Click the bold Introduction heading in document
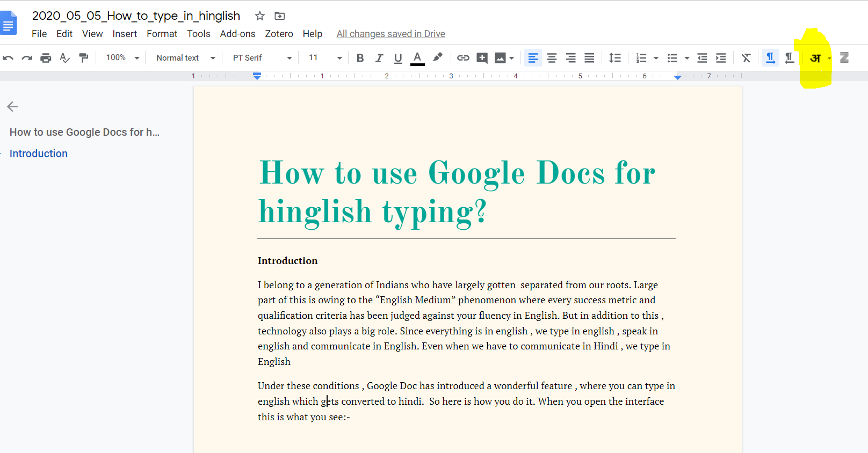 [288, 261]
